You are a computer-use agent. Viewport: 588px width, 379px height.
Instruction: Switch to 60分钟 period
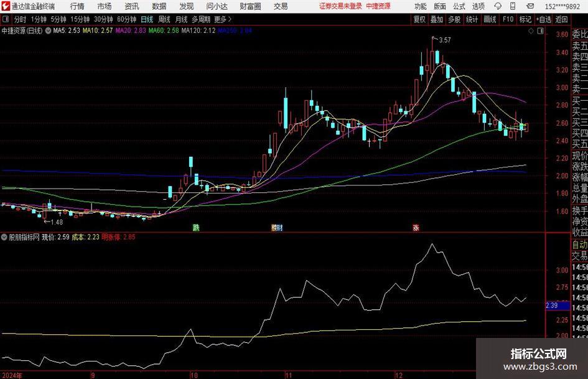tap(127, 19)
